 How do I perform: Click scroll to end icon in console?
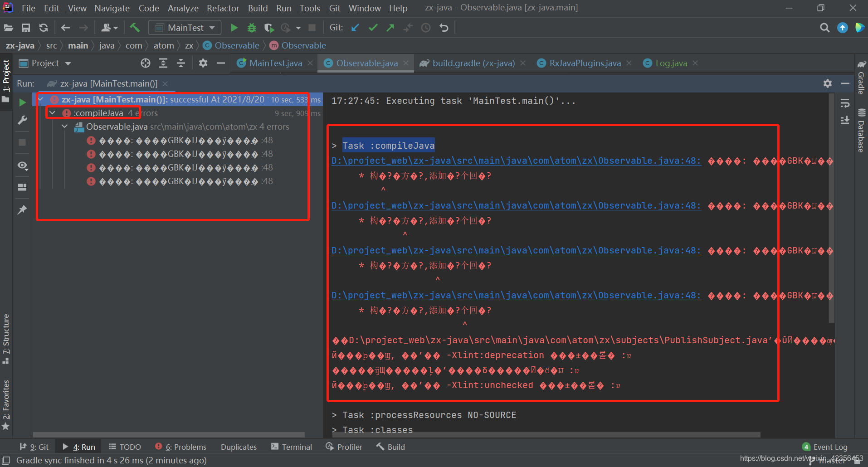point(845,120)
